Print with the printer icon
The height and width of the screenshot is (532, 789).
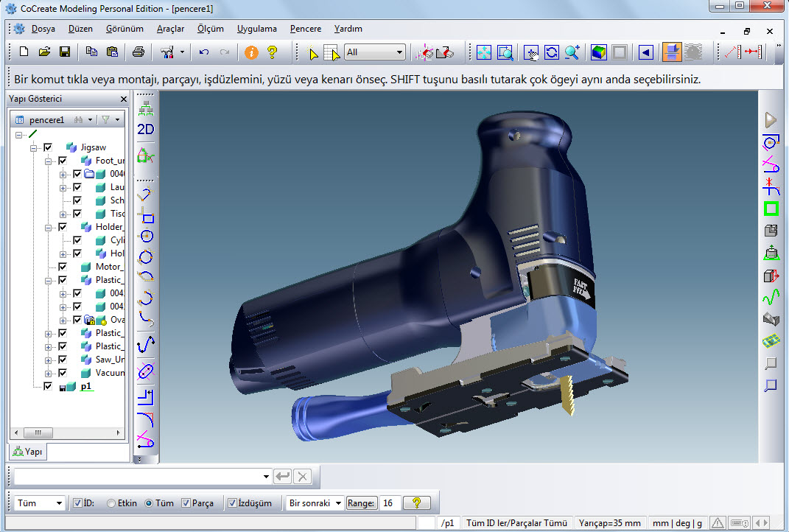(138, 52)
